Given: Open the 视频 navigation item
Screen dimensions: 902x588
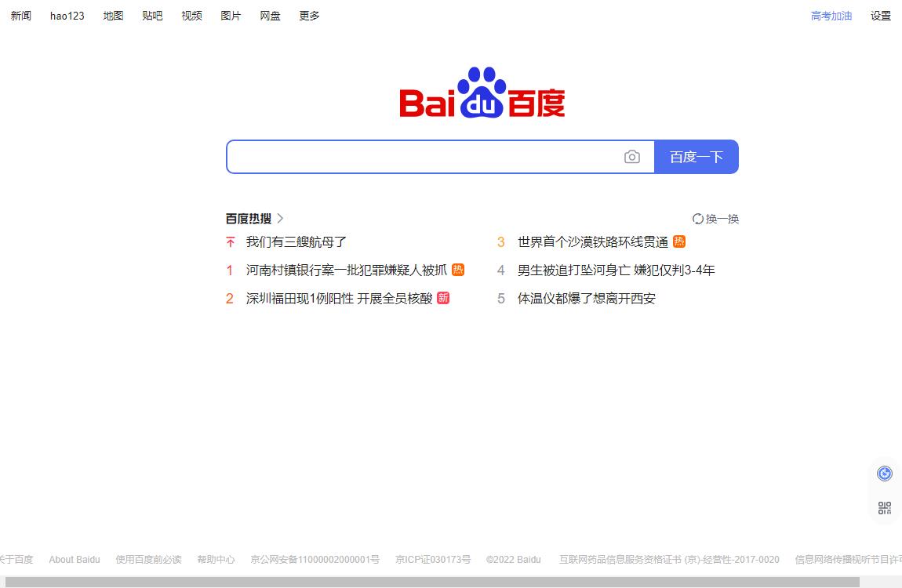Looking at the screenshot, I should (x=191, y=16).
